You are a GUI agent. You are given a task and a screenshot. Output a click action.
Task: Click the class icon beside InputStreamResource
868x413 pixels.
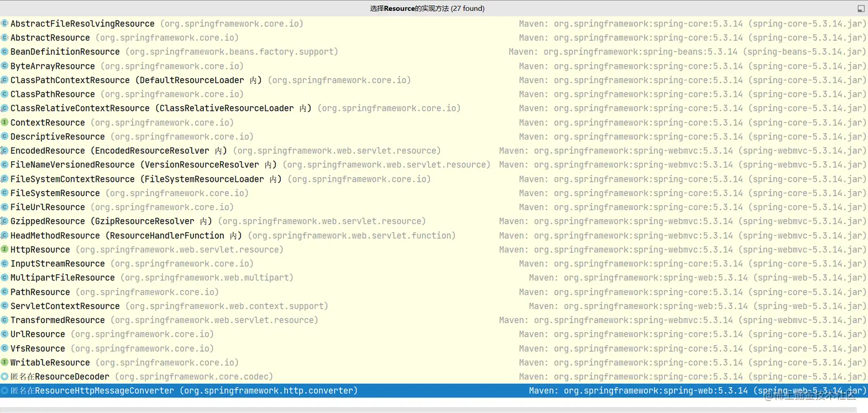pyautogui.click(x=5, y=264)
